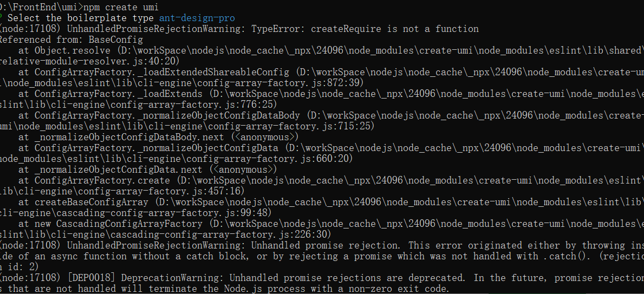Image resolution: width=644 pixels, height=294 pixels.
Task: Click the 'at Object.resolve' stack line
Action: click(331, 50)
